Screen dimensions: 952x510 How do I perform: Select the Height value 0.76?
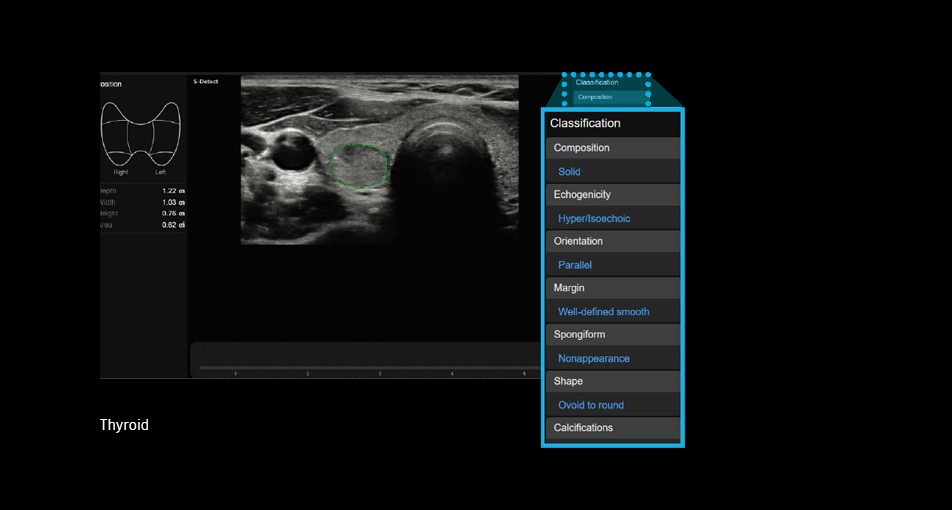pos(173,214)
